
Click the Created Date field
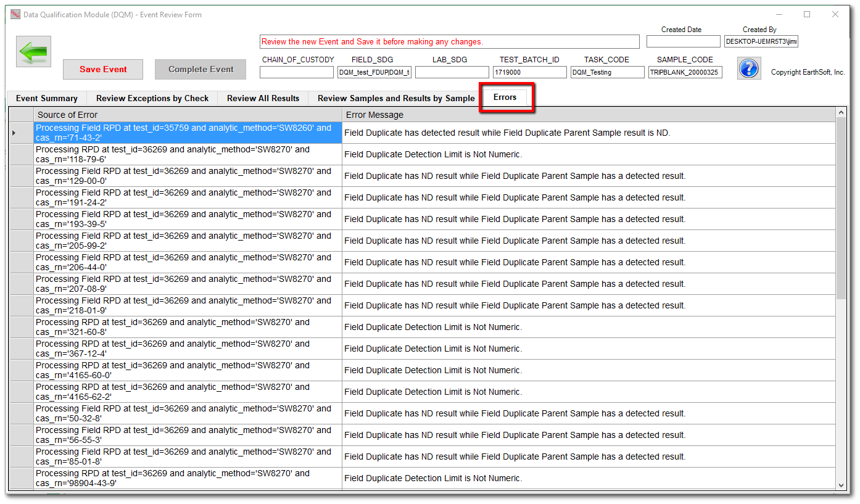click(x=683, y=41)
